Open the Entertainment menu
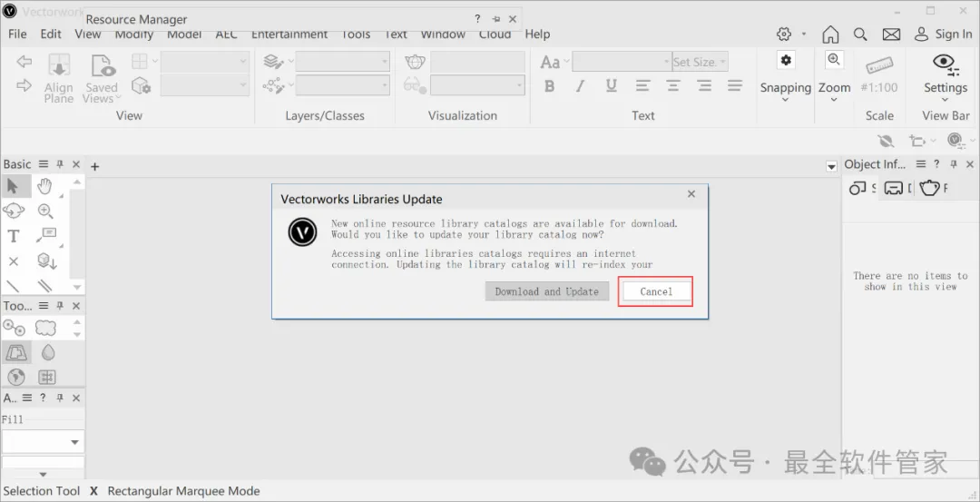The image size is (980, 502). pos(289,34)
